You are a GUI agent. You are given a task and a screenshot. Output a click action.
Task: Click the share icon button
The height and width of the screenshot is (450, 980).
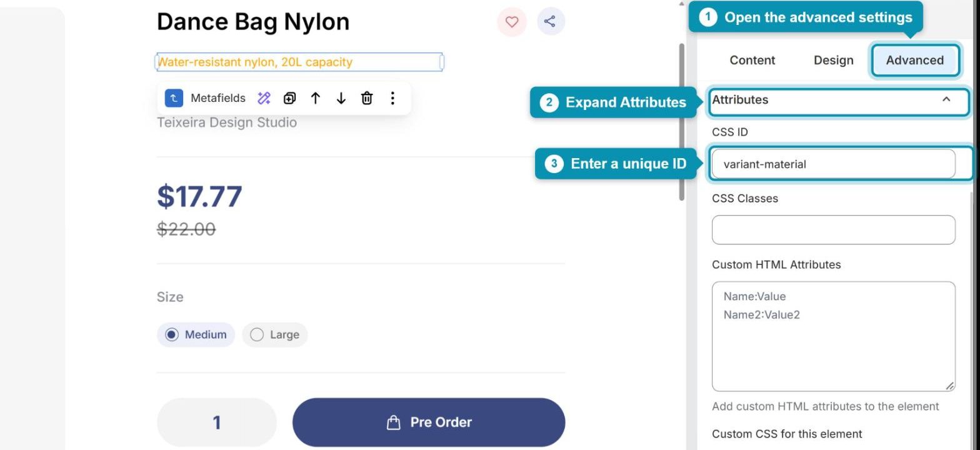tap(550, 22)
